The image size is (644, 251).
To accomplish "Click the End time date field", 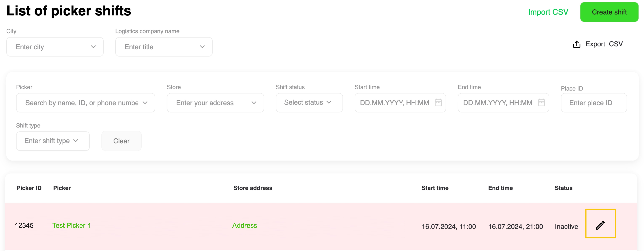I will pyautogui.click(x=497, y=103).
